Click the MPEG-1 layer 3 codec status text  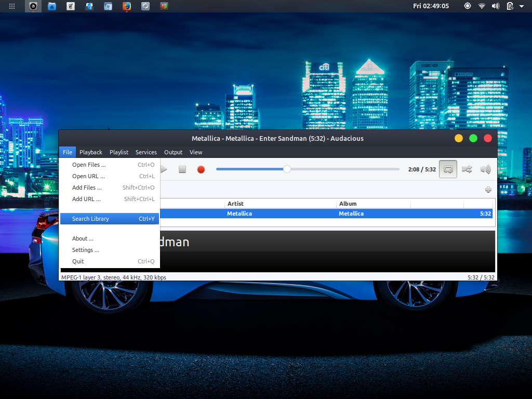(x=114, y=277)
